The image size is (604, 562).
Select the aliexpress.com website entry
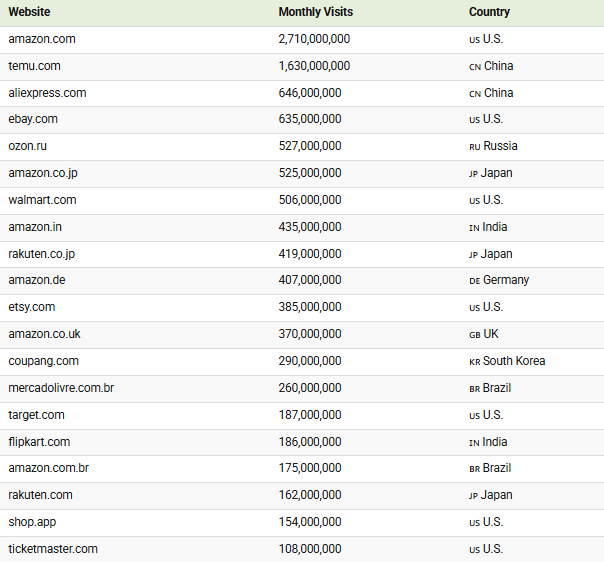47,93
